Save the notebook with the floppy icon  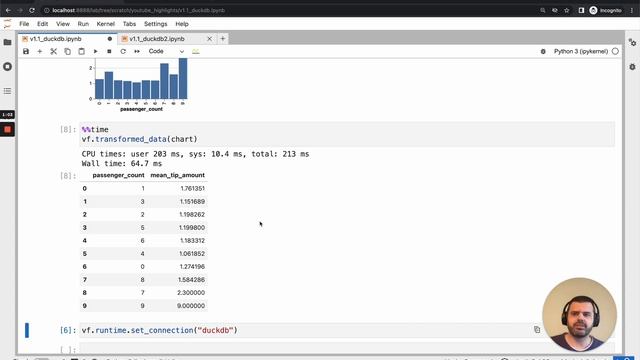coord(26,51)
